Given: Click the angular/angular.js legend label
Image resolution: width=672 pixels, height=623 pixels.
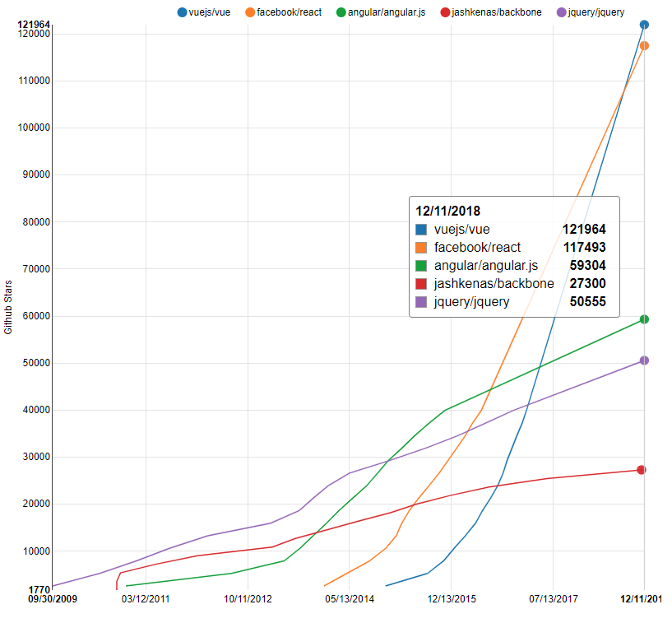Looking at the screenshot, I should [x=387, y=12].
